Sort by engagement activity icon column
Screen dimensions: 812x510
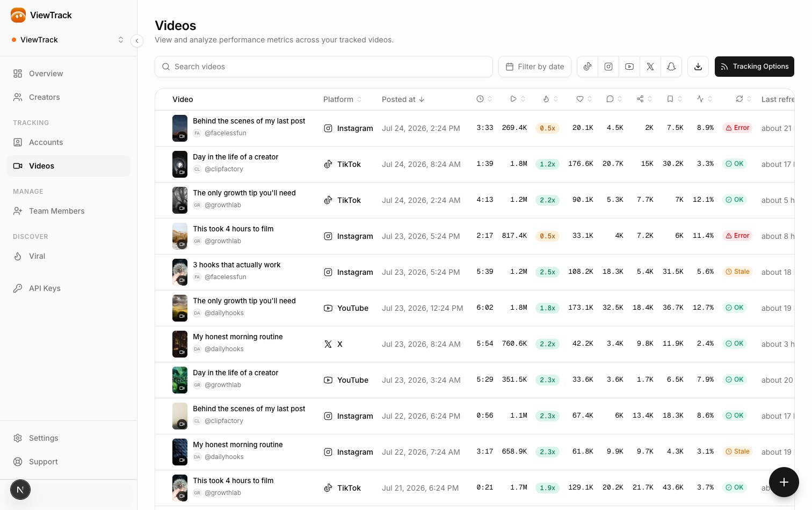705,99
